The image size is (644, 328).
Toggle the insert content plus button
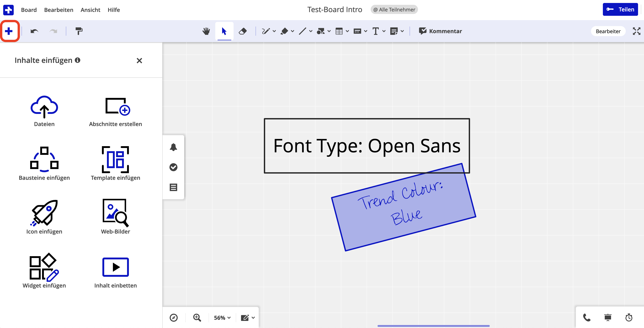(x=9, y=31)
